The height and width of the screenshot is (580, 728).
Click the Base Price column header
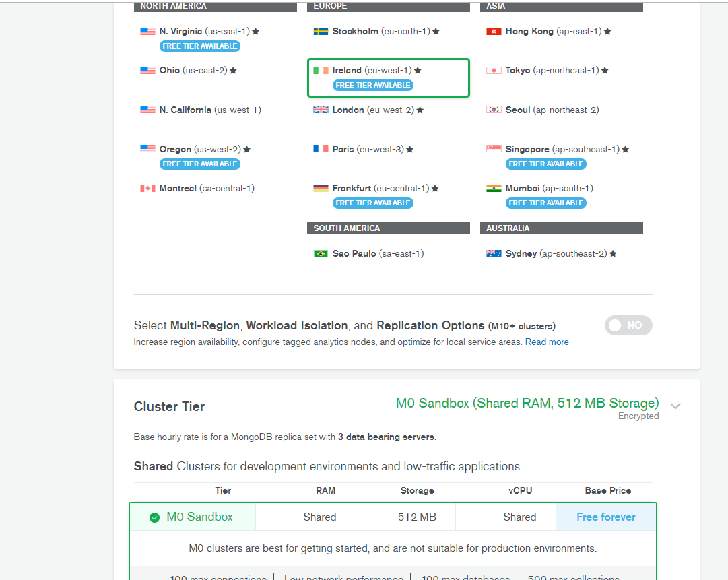(607, 491)
